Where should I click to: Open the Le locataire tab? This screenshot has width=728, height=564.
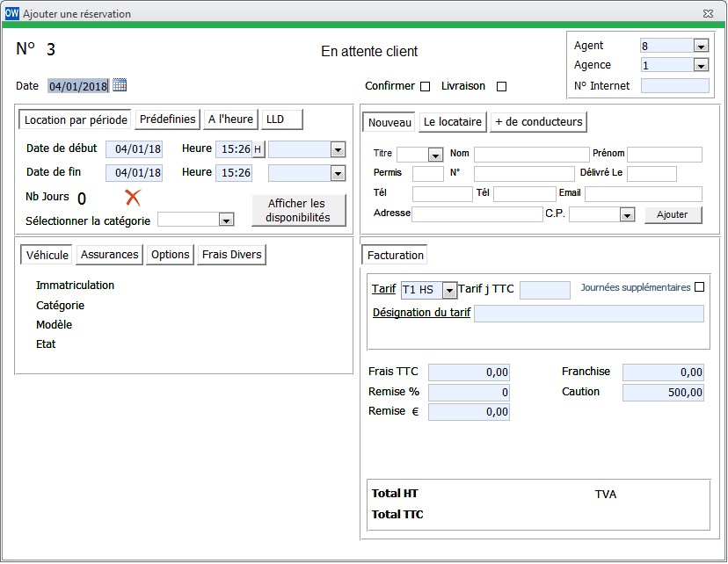pos(453,122)
